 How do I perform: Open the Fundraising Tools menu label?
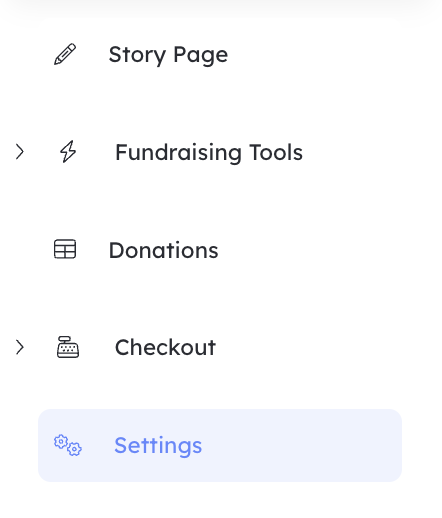(209, 152)
